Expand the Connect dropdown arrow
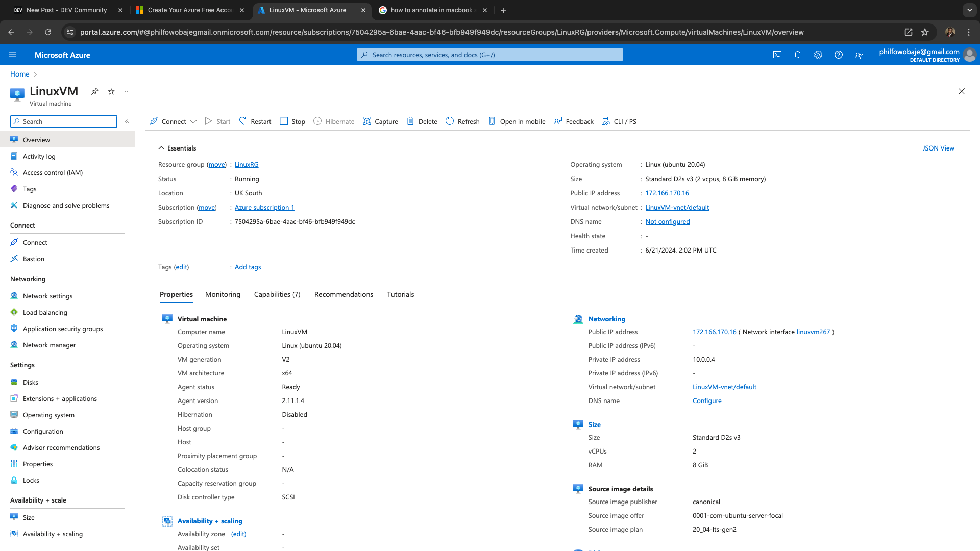 [193, 122]
